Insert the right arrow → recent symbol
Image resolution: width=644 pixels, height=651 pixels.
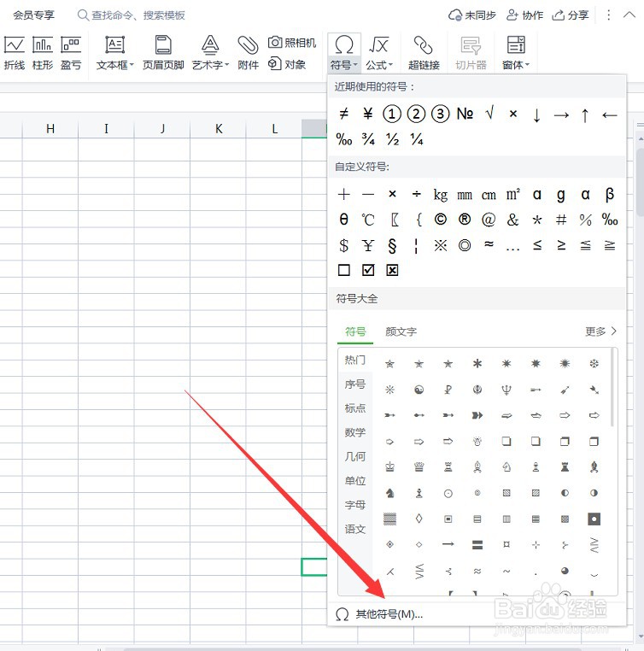coord(561,115)
